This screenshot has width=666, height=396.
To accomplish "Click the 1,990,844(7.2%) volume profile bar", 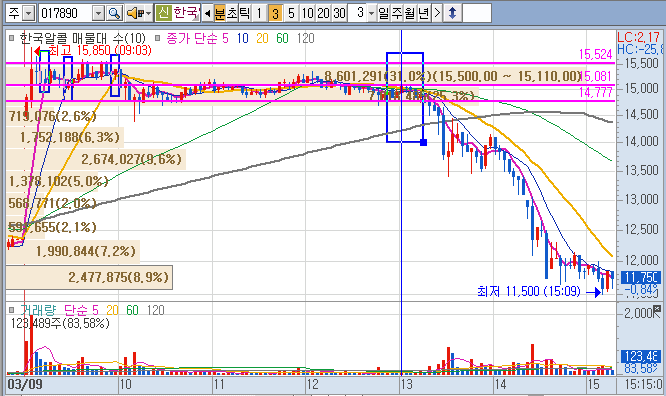I will click(73, 251).
